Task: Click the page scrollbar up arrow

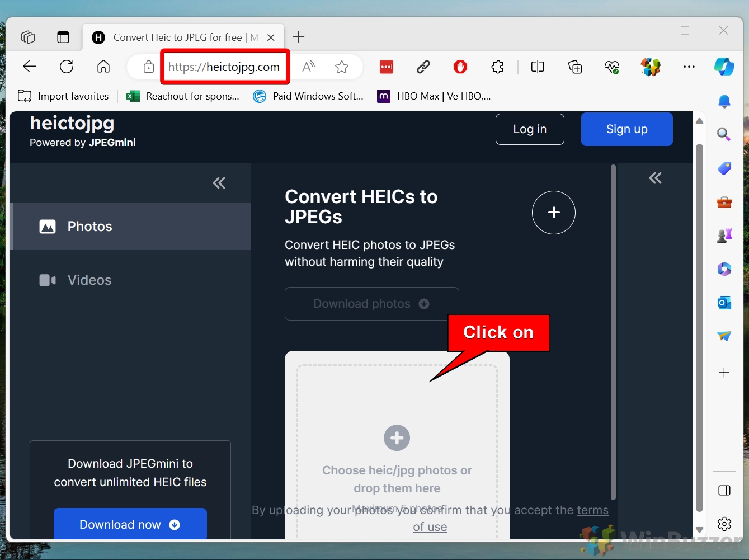Action: pyautogui.click(x=699, y=121)
